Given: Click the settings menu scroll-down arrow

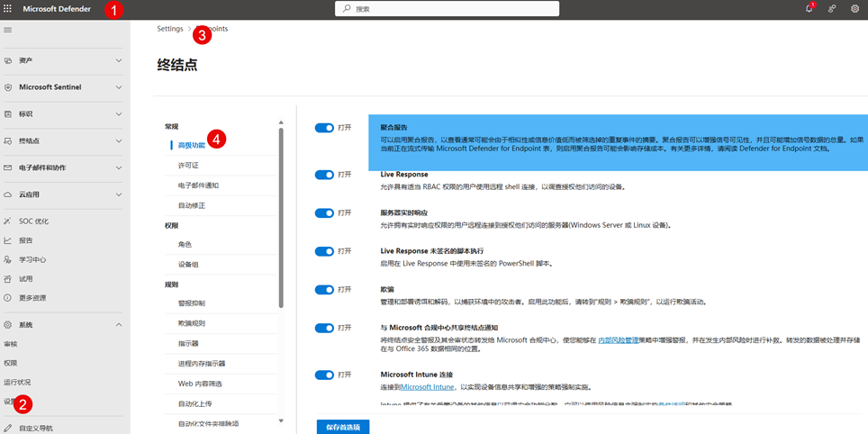Looking at the screenshot, I should (x=281, y=420).
